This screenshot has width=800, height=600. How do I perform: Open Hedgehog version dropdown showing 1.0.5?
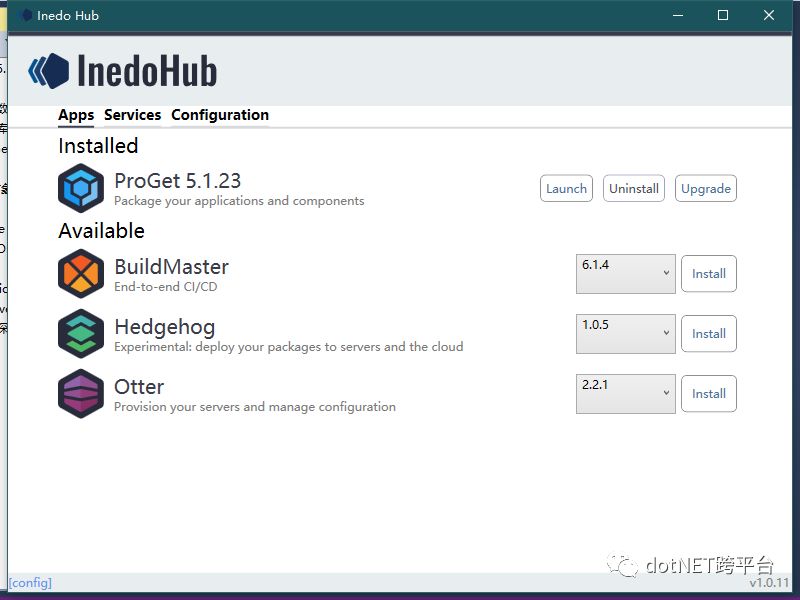point(626,334)
